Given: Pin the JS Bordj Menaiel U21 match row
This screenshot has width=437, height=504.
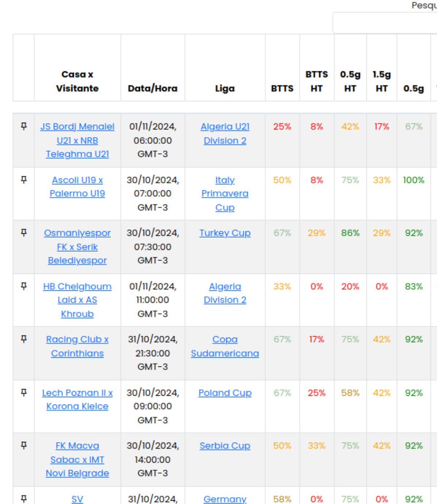Looking at the screenshot, I should click(24, 127).
